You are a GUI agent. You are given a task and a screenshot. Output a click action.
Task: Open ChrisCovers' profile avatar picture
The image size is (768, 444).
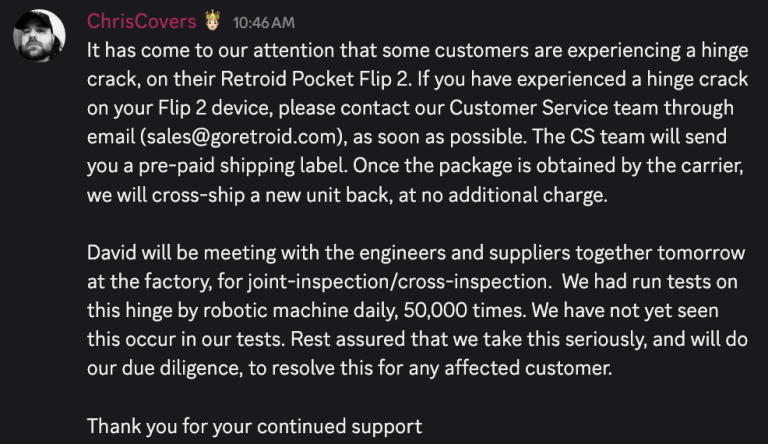pyautogui.click(x=39, y=35)
